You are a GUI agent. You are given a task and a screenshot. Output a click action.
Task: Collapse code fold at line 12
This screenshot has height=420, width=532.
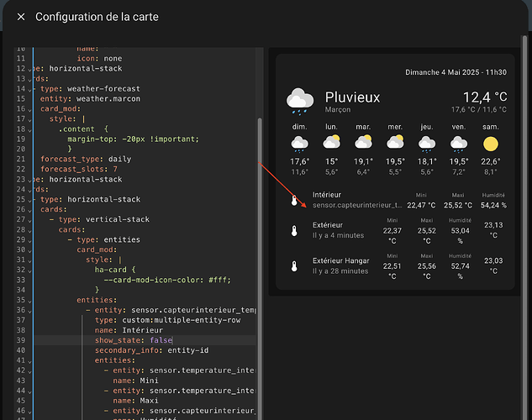point(30,70)
